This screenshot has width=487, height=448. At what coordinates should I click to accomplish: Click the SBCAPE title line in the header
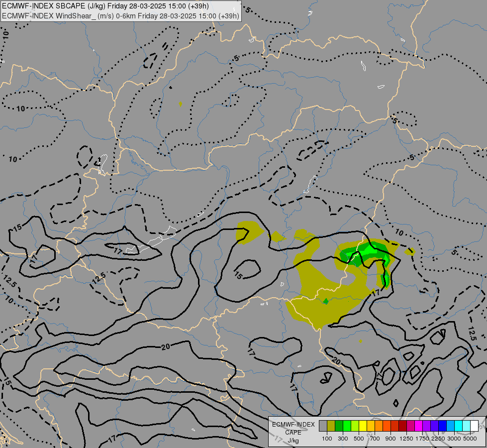pyautogui.click(x=105, y=6)
